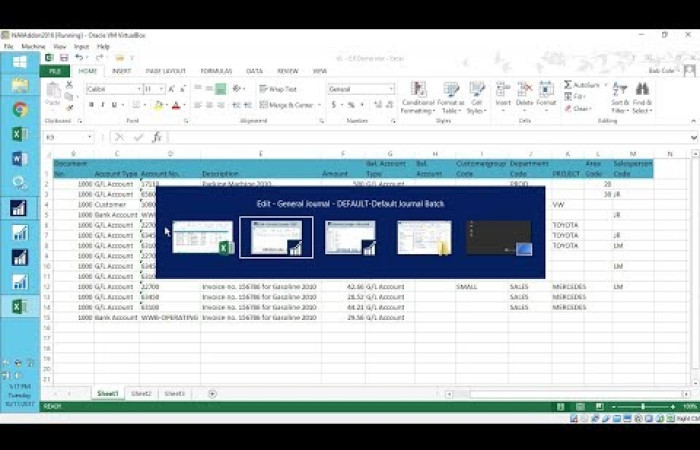The height and width of the screenshot is (450, 700).
Task: Toggle Bottom Align (highlighted) button
Action: coord(221,89)
